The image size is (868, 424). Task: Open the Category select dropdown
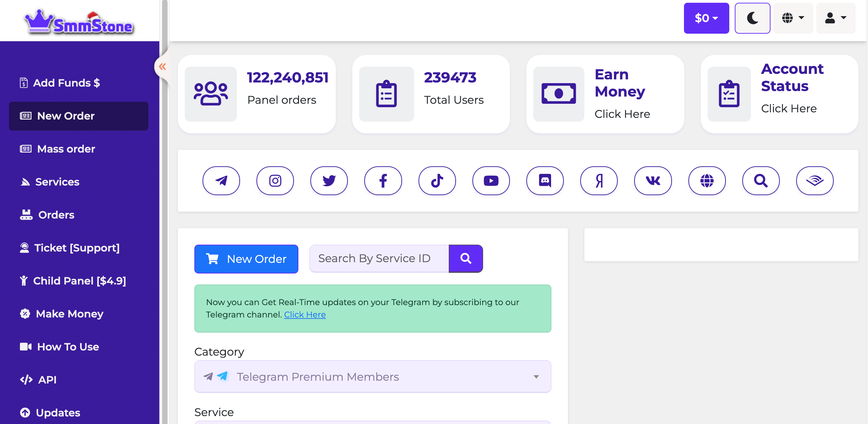(x=373, y=377)
